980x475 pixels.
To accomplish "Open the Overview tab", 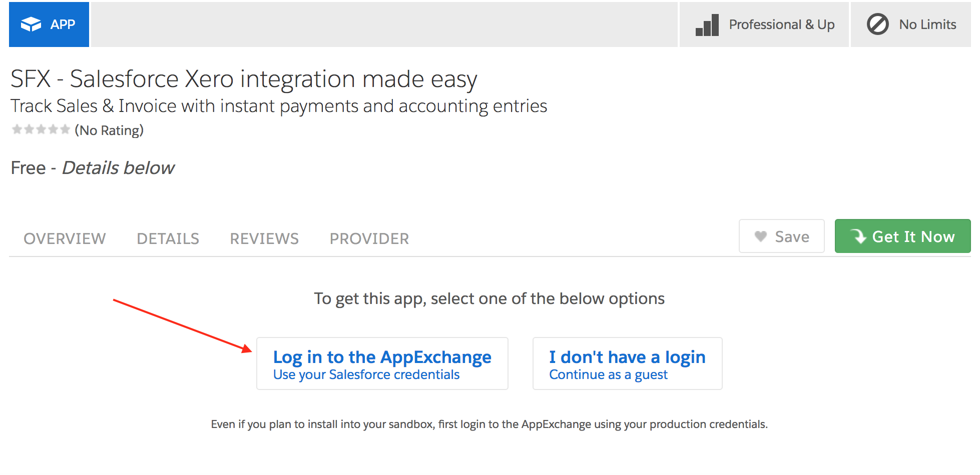I will [x=65, y=239].
